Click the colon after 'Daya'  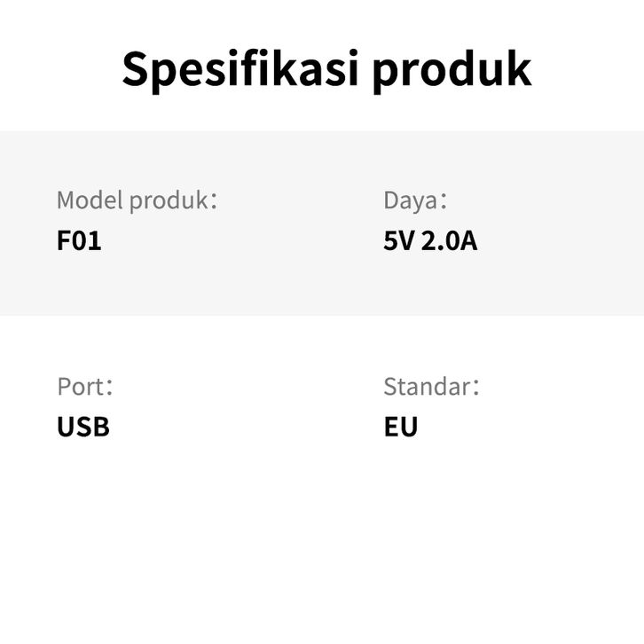click(x=444, y=202)
